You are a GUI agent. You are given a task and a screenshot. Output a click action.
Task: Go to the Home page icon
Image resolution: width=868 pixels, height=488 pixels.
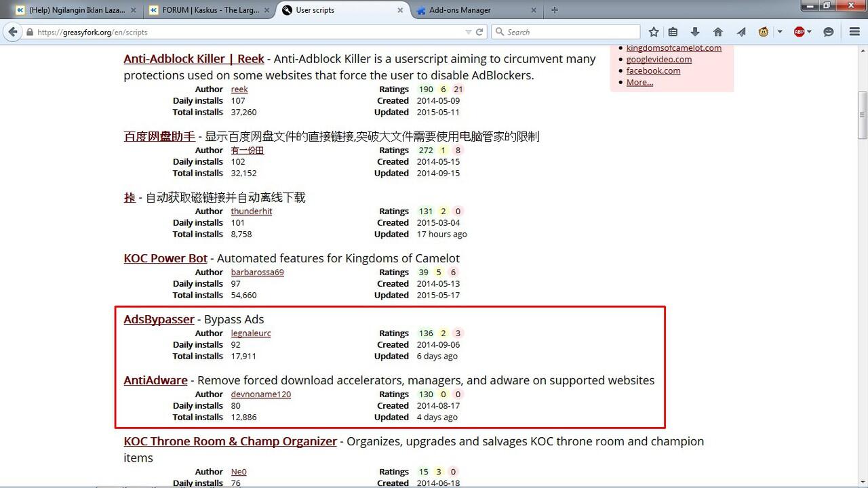718,32
